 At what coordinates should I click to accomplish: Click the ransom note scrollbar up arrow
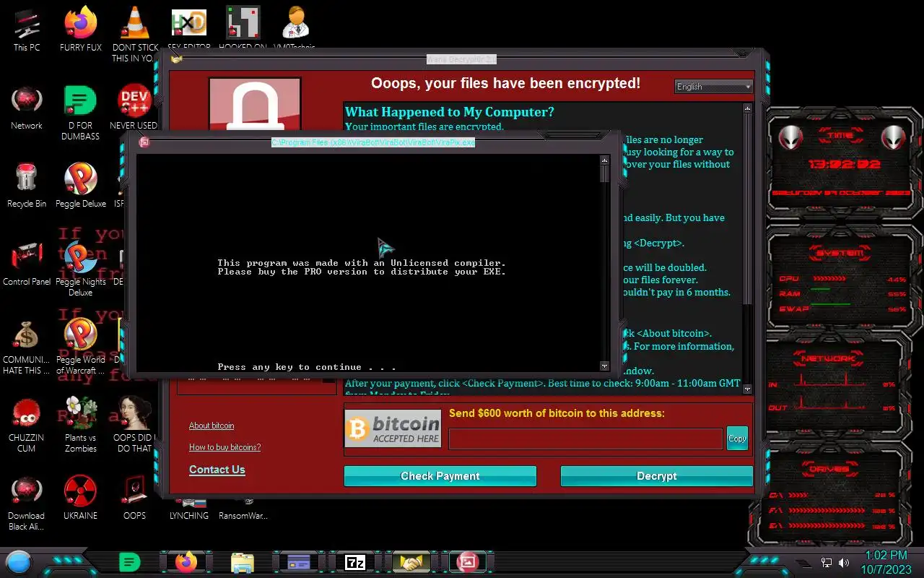click(747, 108)
